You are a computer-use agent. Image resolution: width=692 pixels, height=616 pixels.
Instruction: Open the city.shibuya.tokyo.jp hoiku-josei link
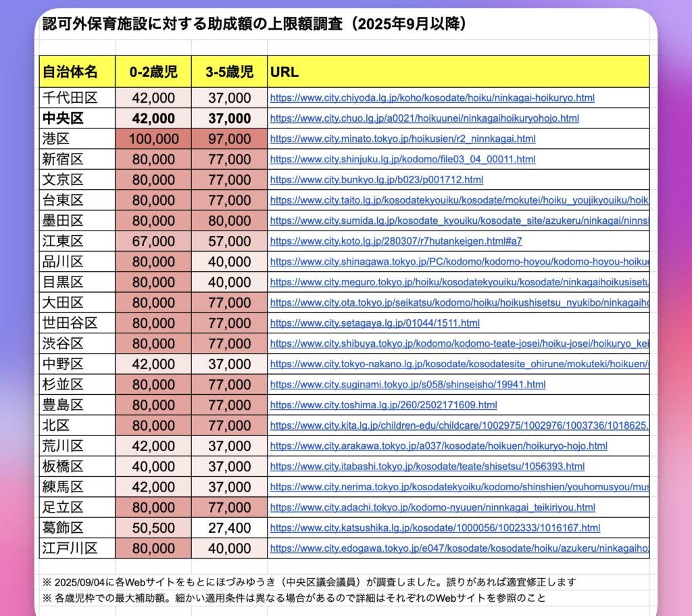click(459, 343)
